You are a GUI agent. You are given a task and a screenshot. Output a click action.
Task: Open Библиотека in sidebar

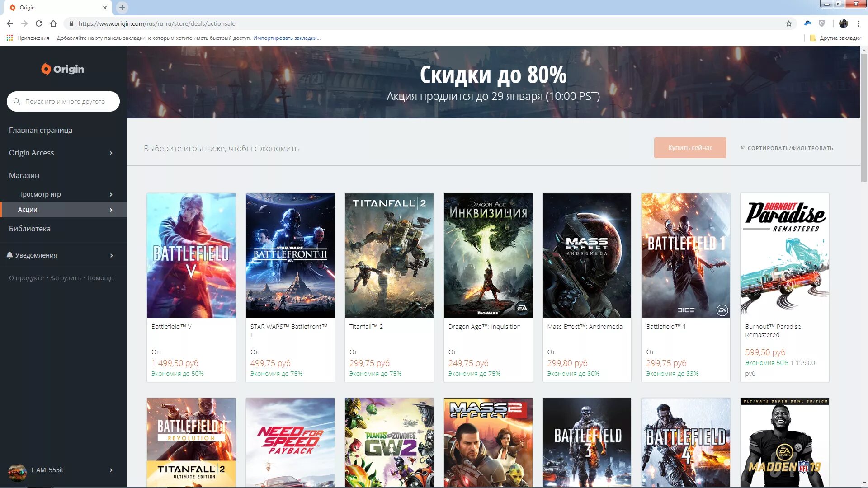pos(30,229)
